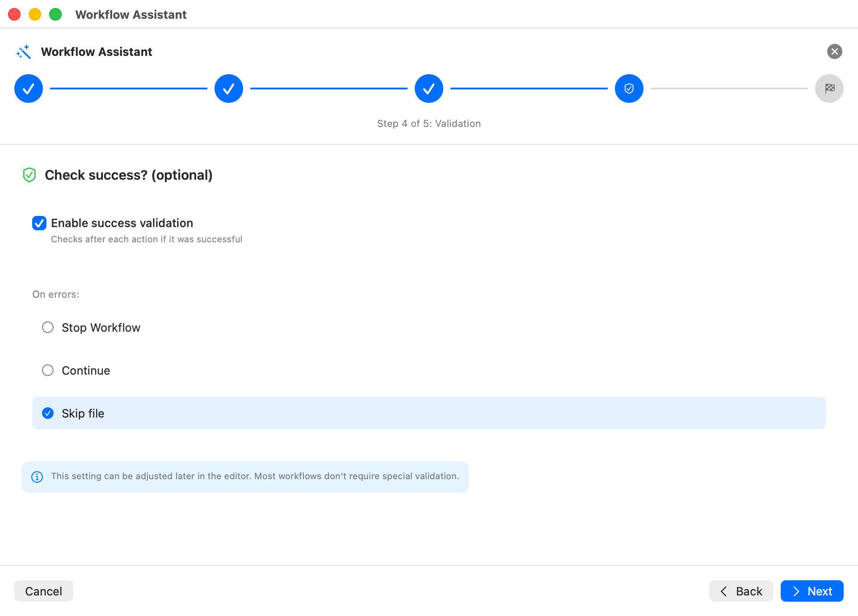Go back with the Back button
858x616 pixels.
point(741,591)
